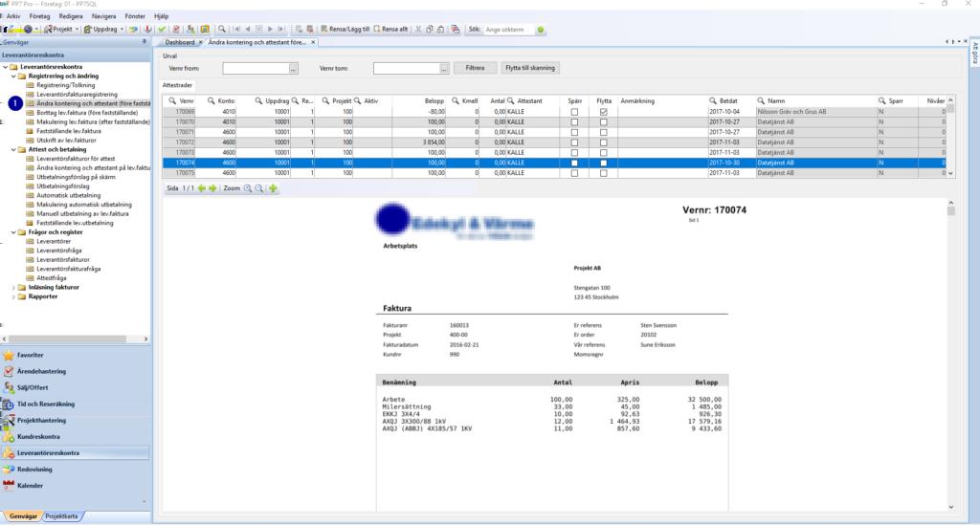980x525 pixels.
Task: Uncheck Flytta checkbox for row 170069
Action: (603, 112)
